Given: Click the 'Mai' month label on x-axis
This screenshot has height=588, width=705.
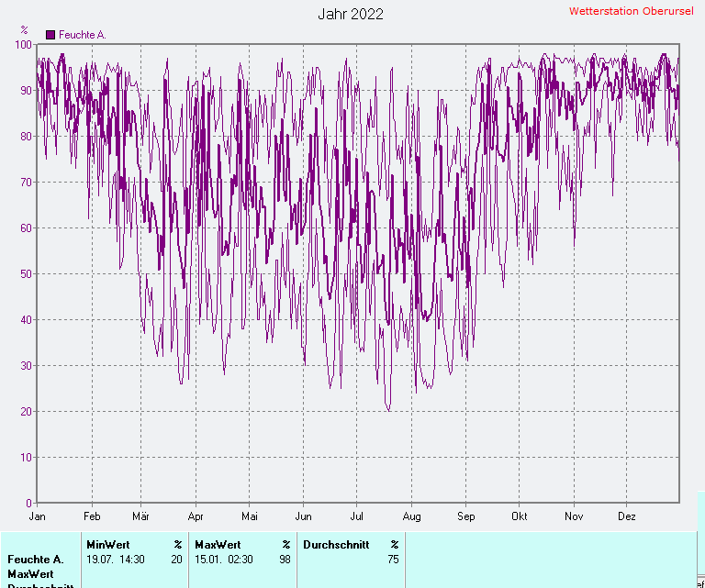Looking at the screenshot, I should (x=250, y=516).
